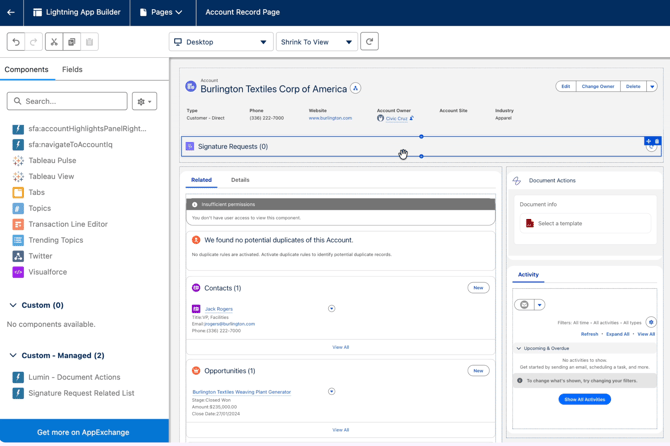Viewport: 670px width, 446px height.
Task: Collapse the Custom (0) section
Action: click(x=13, y=305)
